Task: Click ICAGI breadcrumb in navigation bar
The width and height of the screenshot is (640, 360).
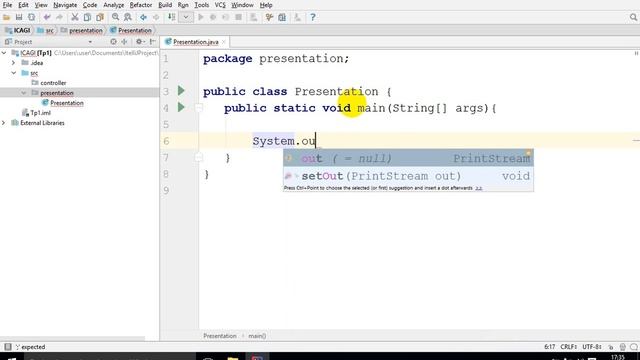Action: click(18, 30)
